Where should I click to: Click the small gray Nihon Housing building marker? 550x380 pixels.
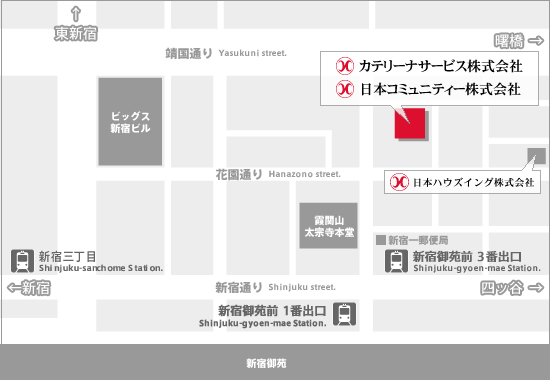(537, 156)
